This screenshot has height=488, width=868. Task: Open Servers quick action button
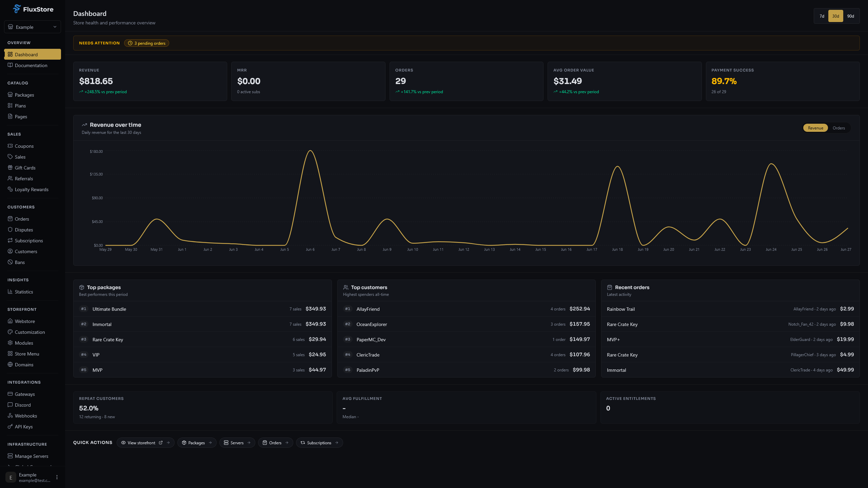coord(237,443)
